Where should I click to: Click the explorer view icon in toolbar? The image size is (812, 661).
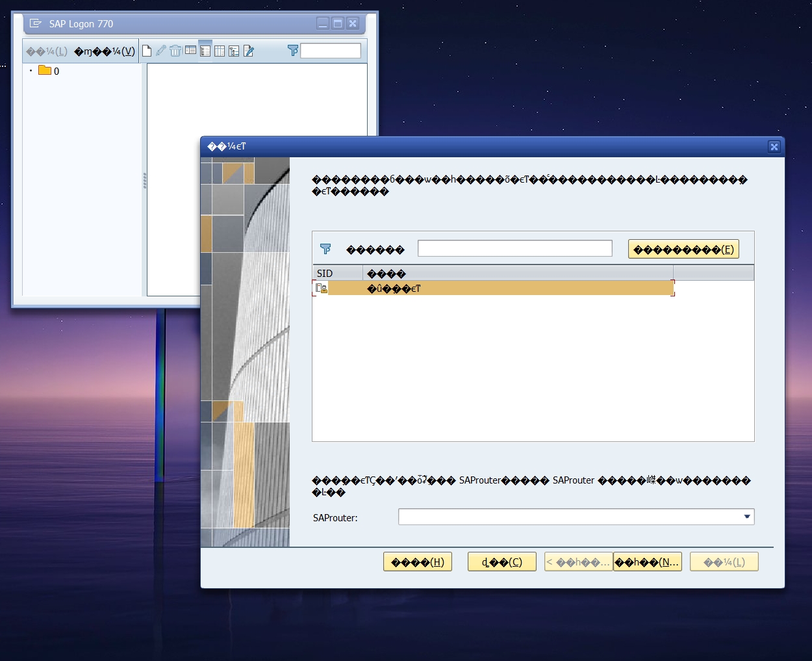[x=190, y=51]
